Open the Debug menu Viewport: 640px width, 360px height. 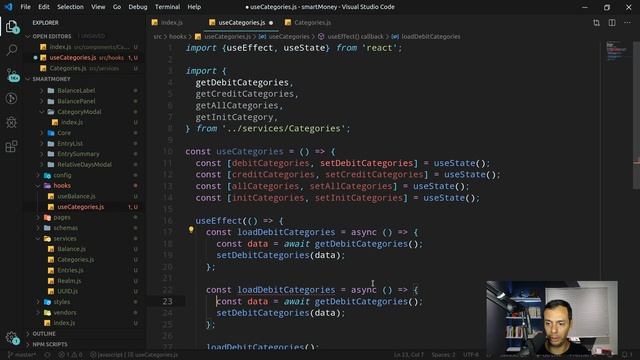pos(138,7)
